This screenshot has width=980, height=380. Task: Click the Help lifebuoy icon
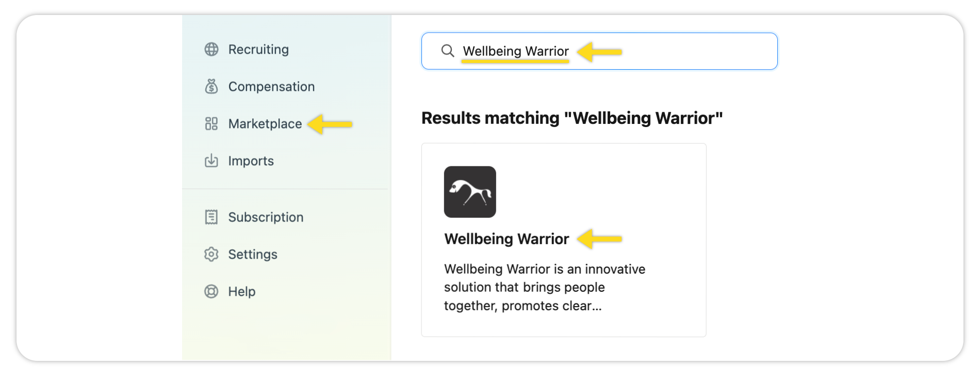[211, 292]
